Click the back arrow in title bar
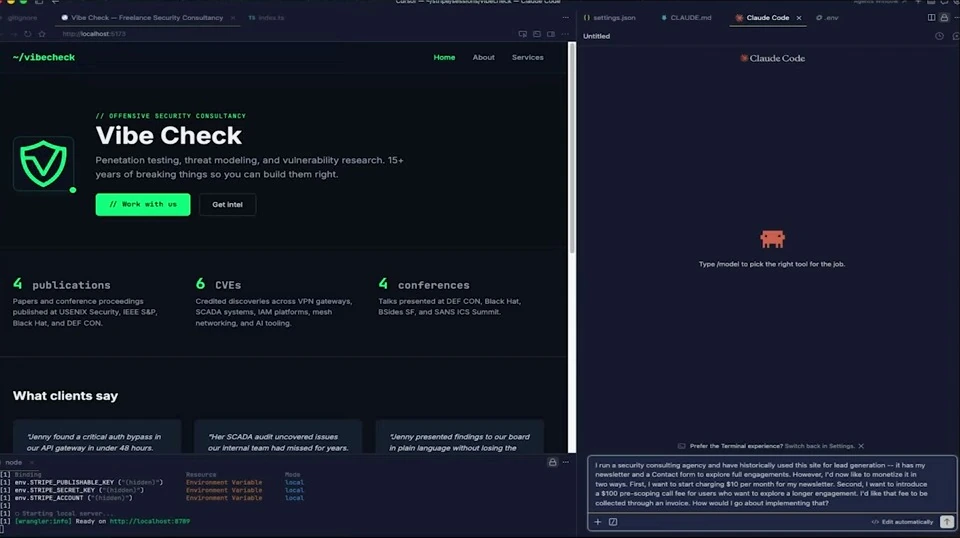This screenshot has width=960, height=538. 55,2
